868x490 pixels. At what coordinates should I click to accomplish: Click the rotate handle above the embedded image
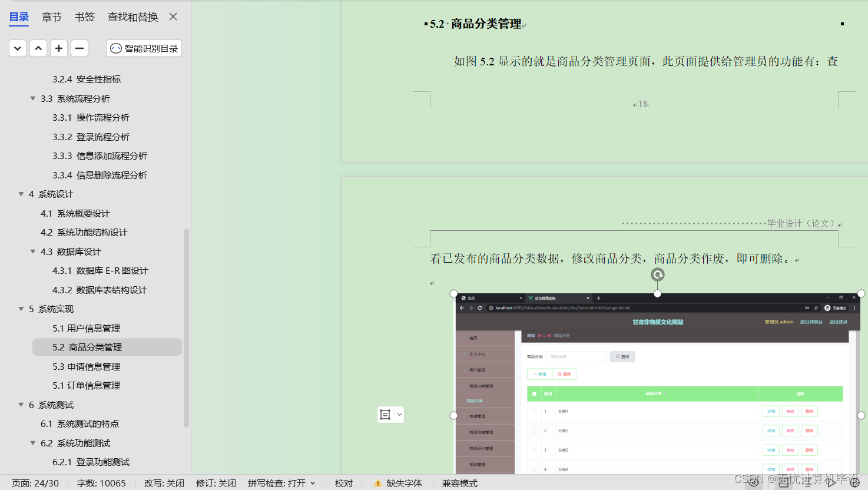click(657, 274)
